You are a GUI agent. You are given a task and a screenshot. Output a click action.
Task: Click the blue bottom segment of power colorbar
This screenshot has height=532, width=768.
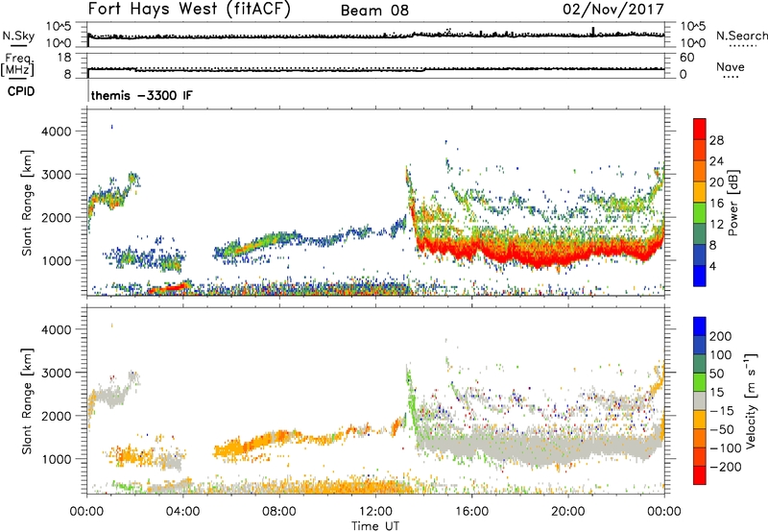pos(700,276)
